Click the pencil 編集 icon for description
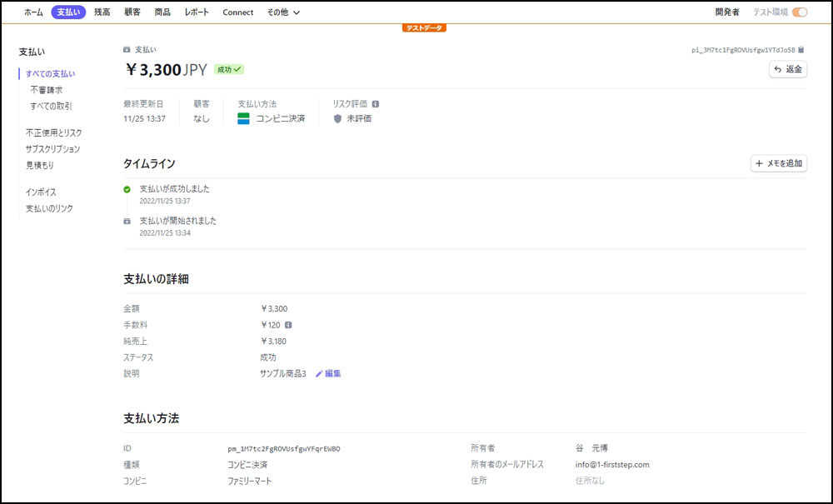 [319, 374]
